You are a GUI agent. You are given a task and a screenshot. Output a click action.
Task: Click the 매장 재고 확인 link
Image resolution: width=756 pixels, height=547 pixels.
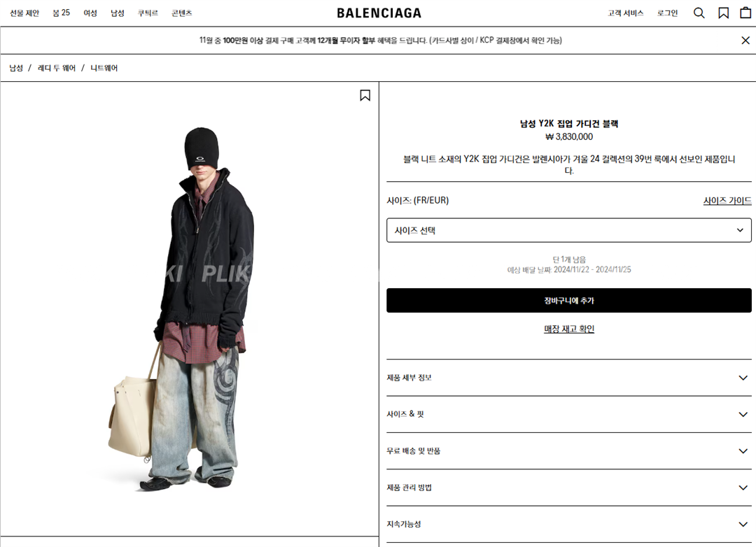pyautogui.click(x=569, y=329)
